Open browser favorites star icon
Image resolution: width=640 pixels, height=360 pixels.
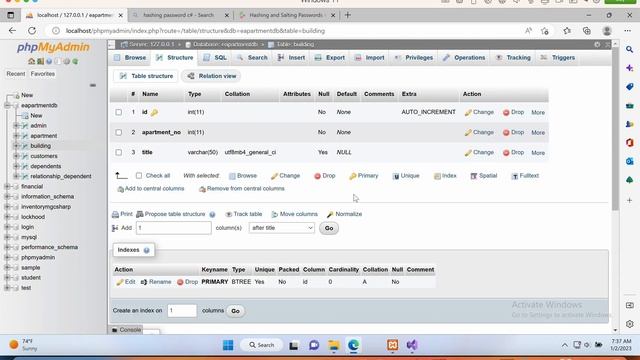[567, 31]
